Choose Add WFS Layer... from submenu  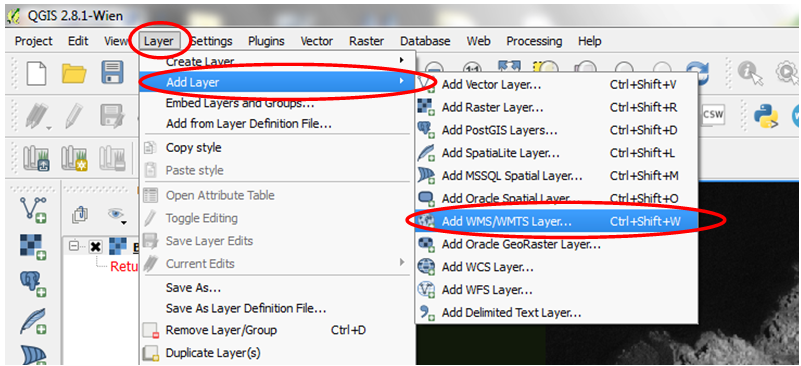coord(556,290)
